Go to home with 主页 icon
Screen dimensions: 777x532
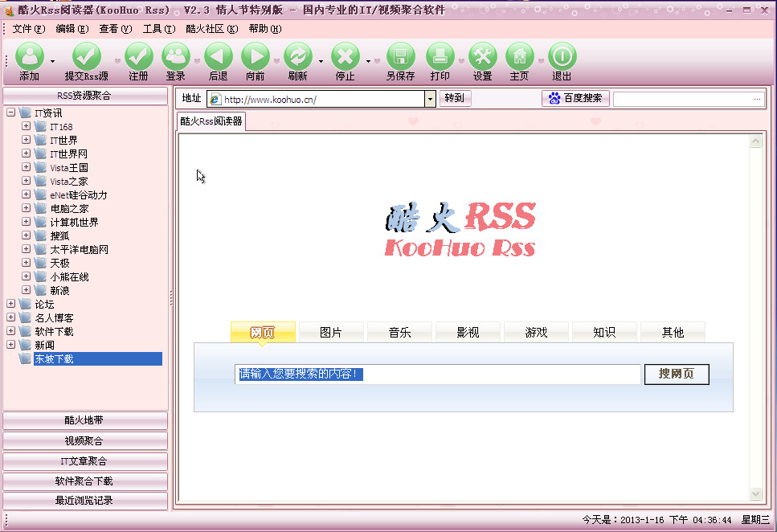click(520, 56)
